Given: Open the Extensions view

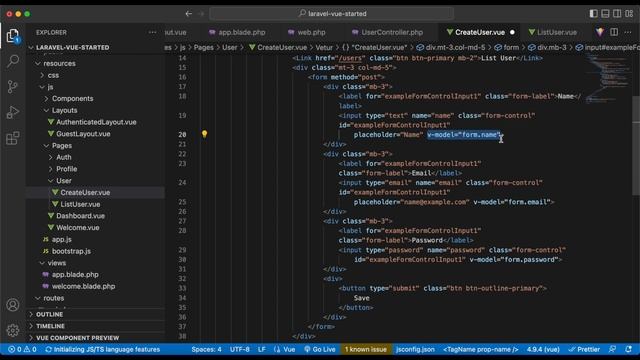Looking at the screenshot, I should 13,138.
